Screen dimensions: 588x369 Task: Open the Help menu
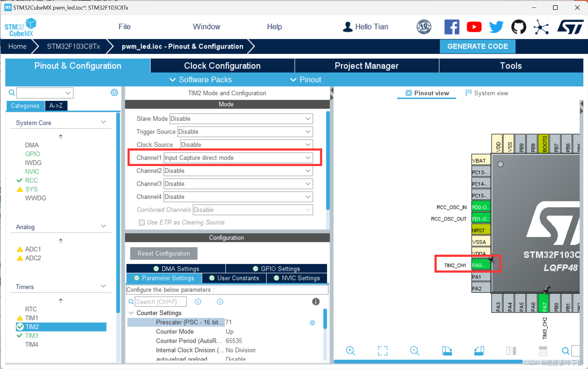pyautogui.click(x=274, y=27)
